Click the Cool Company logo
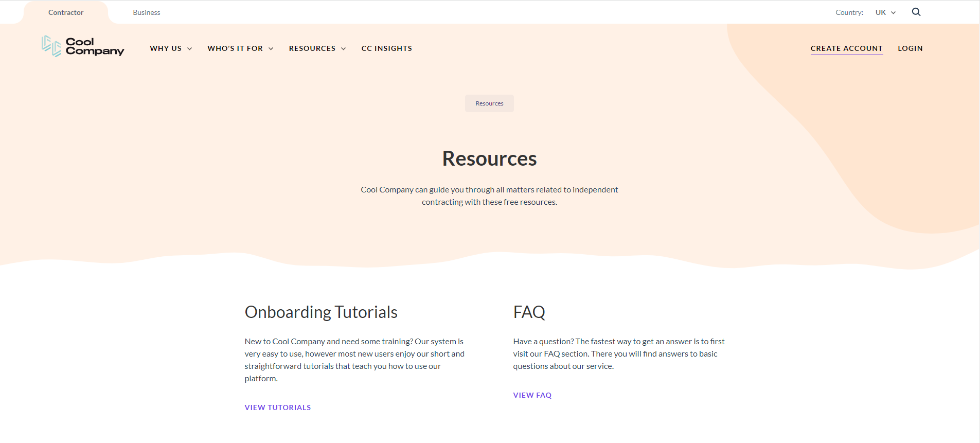The height and width of the screenshot is (443, 980). pos(83,46)
